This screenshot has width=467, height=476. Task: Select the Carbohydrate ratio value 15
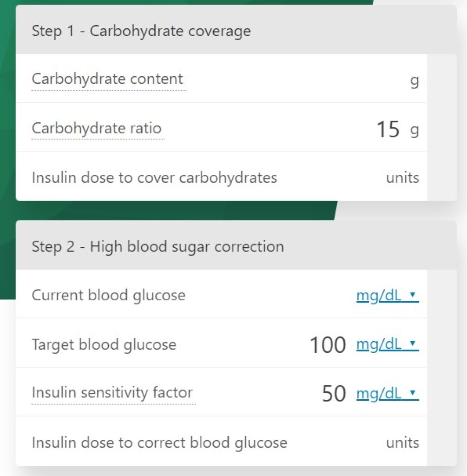point(388,129)
